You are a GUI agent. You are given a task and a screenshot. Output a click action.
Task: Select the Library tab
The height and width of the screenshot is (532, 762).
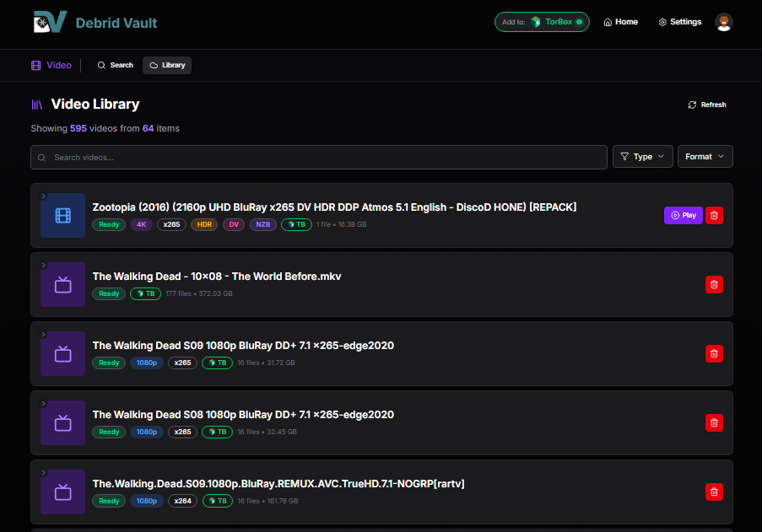pyautogui.click(x=167, y=65)
